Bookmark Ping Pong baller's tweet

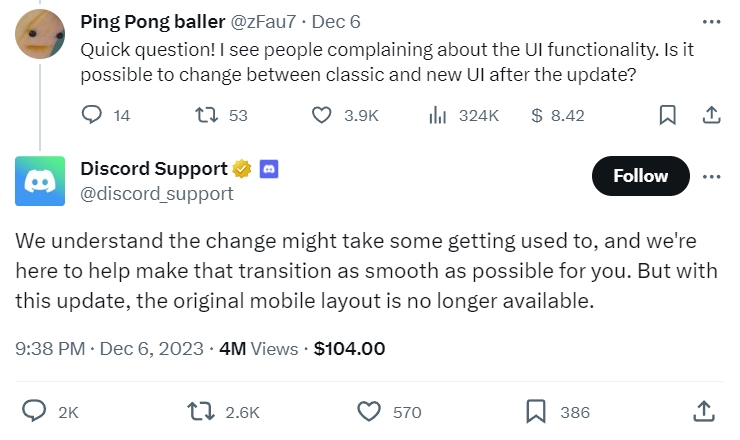(x=667, y=116)
